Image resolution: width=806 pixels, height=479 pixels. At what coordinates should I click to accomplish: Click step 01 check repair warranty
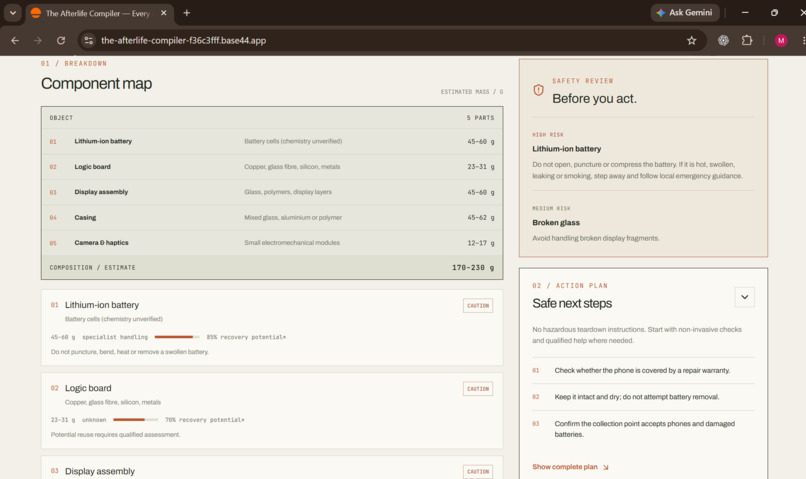click(x=642, y=371)
